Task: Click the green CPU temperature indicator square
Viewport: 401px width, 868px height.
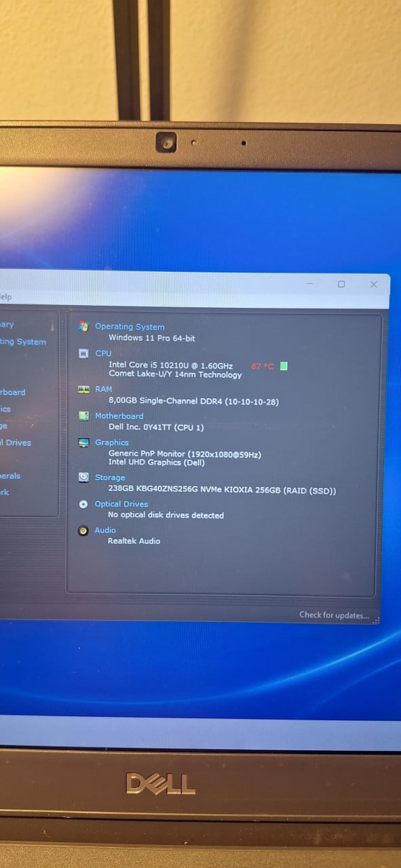Action: point(284,366)
